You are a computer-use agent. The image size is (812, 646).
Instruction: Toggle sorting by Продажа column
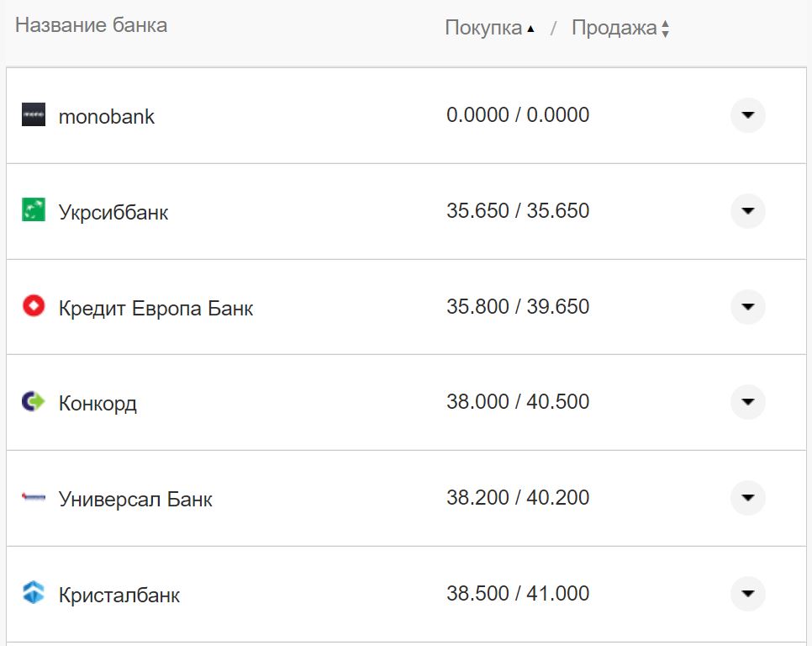615,27
